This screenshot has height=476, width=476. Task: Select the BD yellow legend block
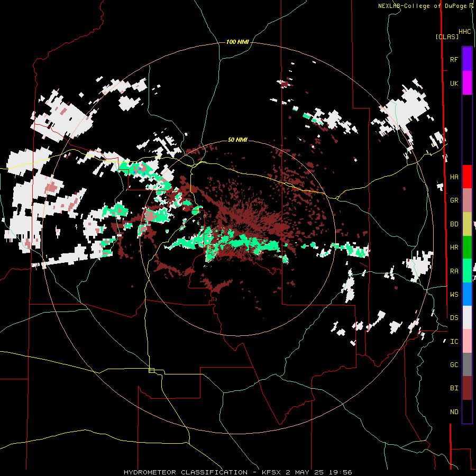pos(467,224)
